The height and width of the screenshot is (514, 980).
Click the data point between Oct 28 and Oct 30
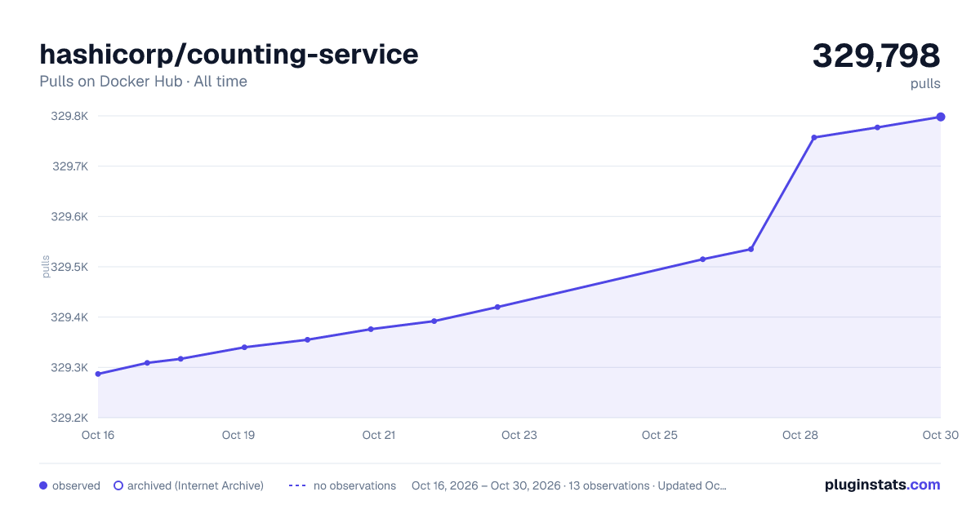[877, 127]
